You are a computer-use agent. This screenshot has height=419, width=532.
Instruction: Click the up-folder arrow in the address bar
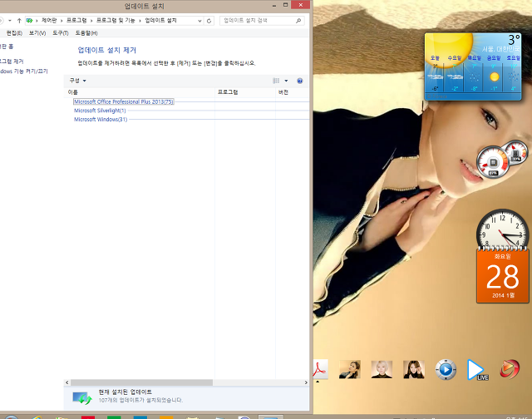click(x=19, y=21)
